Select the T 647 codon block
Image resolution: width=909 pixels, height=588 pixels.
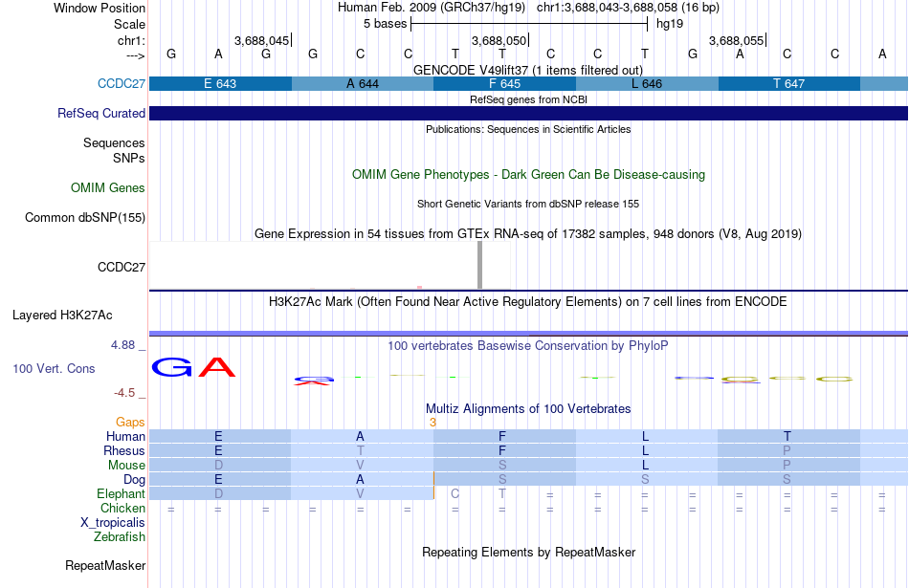(x=789, y=83)
